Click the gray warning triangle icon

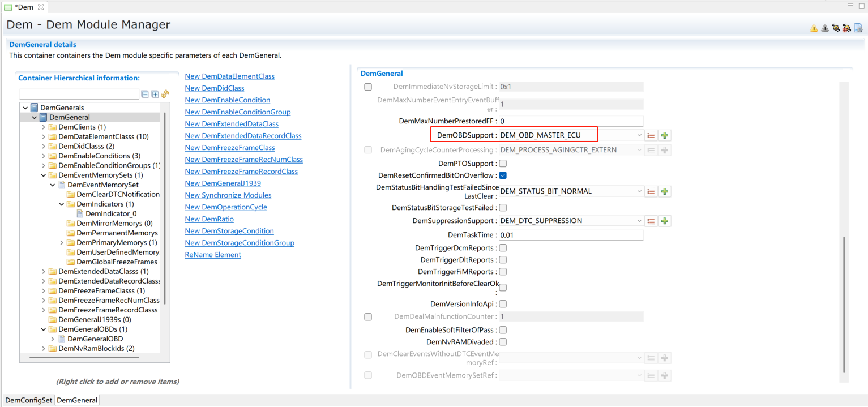tap(824, 28)
